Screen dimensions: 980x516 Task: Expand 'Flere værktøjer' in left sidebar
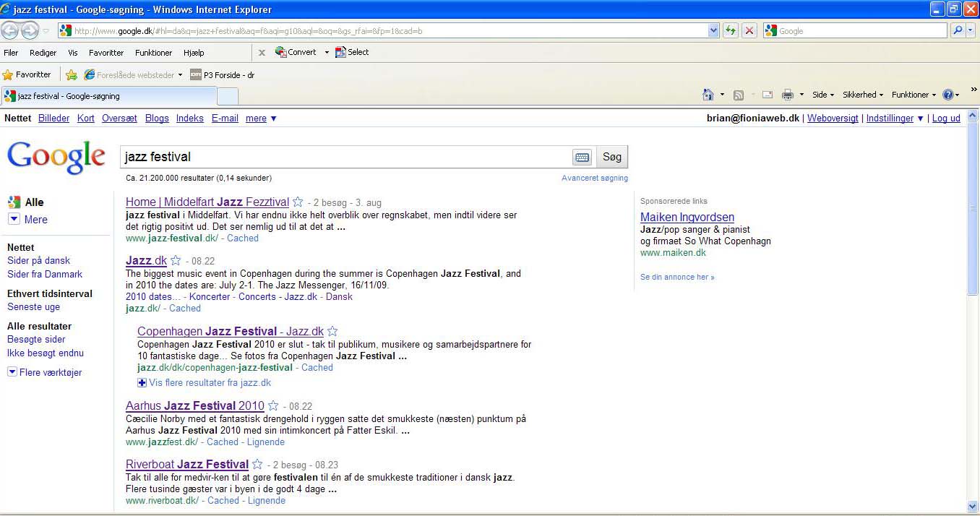tap(50, 372)
